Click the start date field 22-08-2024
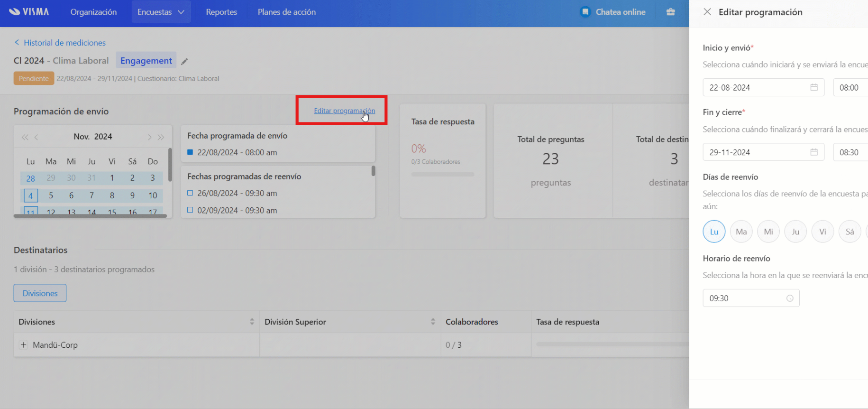 (x=763, y=87)
